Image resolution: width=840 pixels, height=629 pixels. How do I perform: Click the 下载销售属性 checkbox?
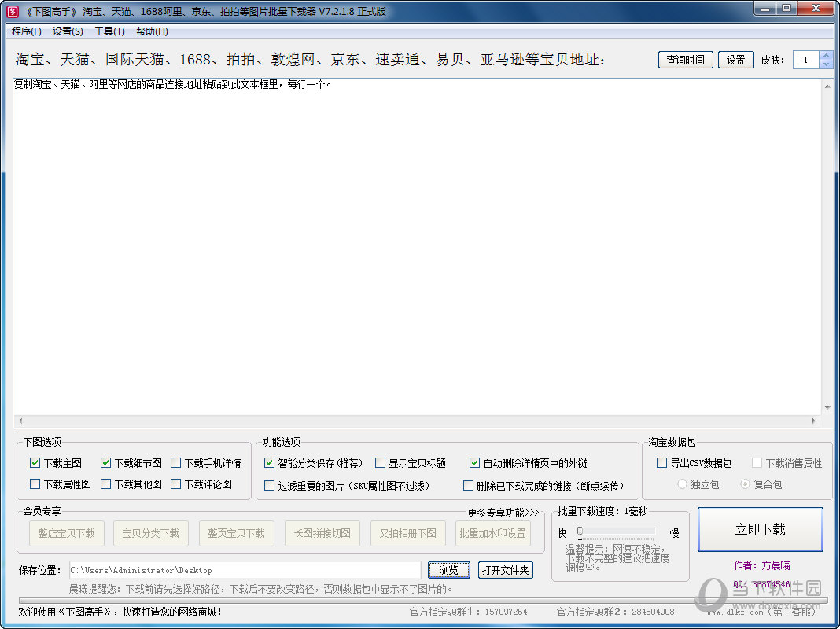(757, 462)
